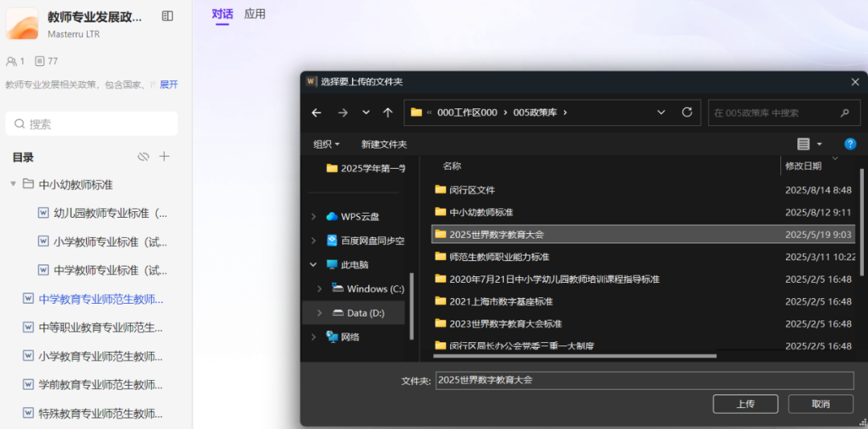This screenshot has width=868, height=429.
Task: Sort by the 名称 column header
Action: pyautogui.click(x=452, y=165)
